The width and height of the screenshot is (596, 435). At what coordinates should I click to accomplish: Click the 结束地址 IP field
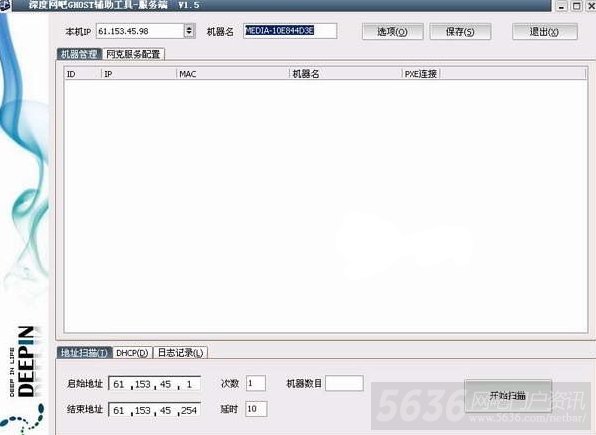[x=154, y=410]
